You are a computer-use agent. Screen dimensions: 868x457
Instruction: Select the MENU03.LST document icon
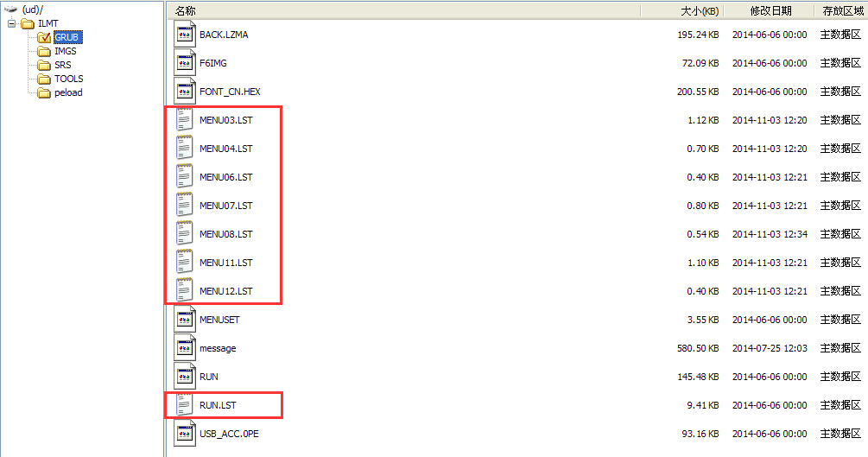(184, 120)
